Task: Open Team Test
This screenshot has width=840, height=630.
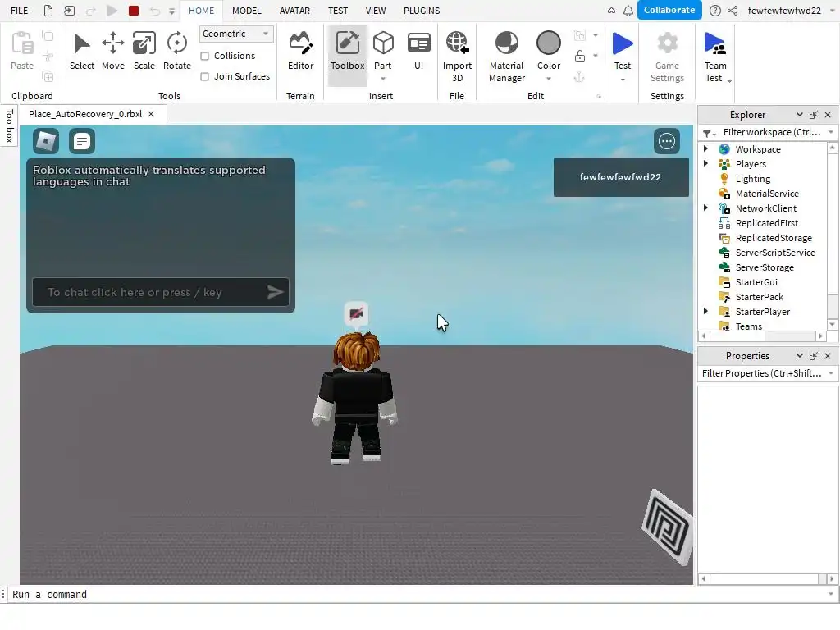Action: click(715, 57)
